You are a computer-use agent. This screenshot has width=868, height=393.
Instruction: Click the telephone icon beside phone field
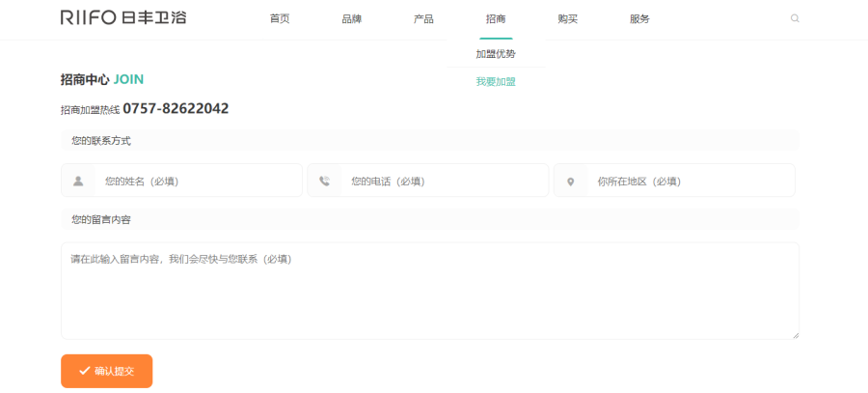324,181
